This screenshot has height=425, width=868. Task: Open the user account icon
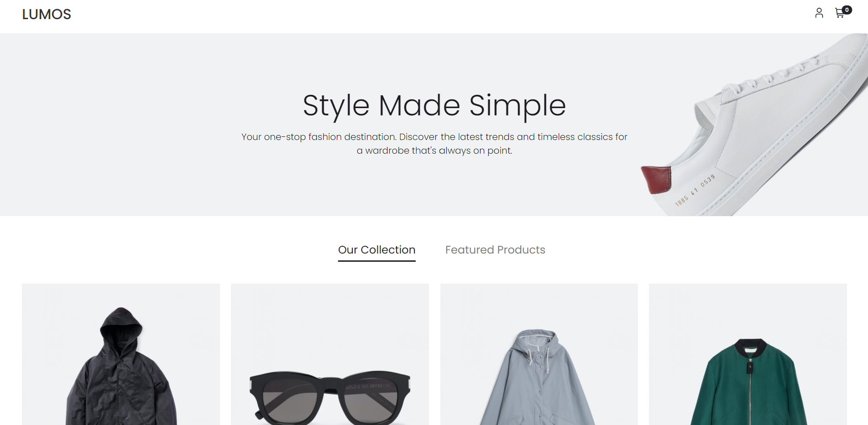[x=819, y=13]
